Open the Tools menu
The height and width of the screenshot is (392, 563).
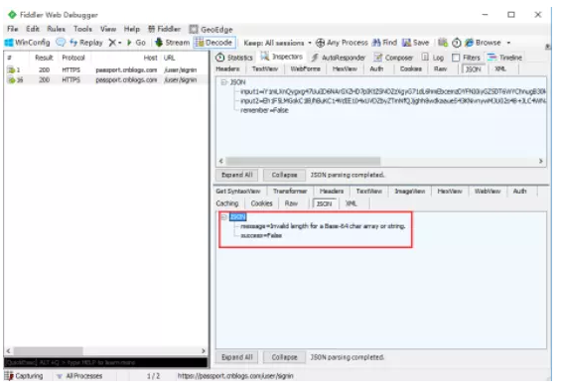click(83, 29)
